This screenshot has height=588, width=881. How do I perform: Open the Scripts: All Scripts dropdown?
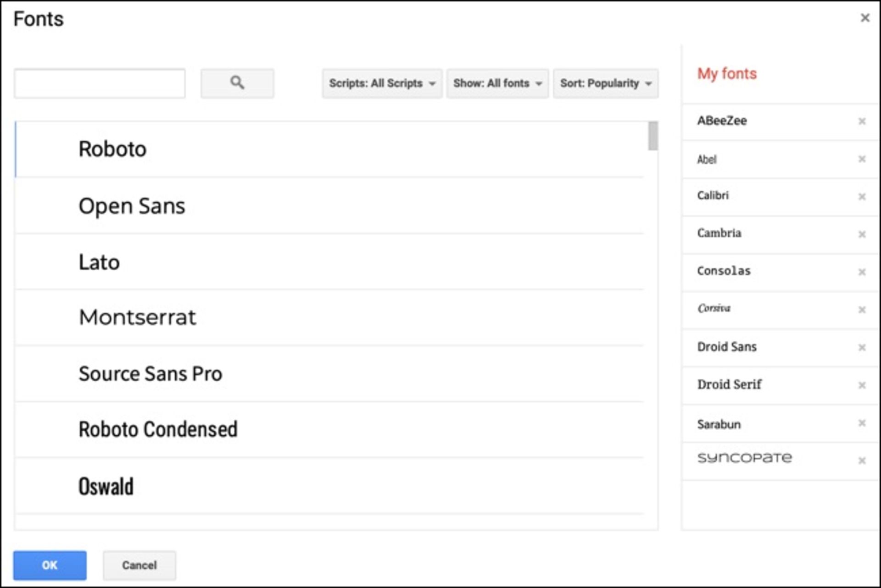pos(382,83)
